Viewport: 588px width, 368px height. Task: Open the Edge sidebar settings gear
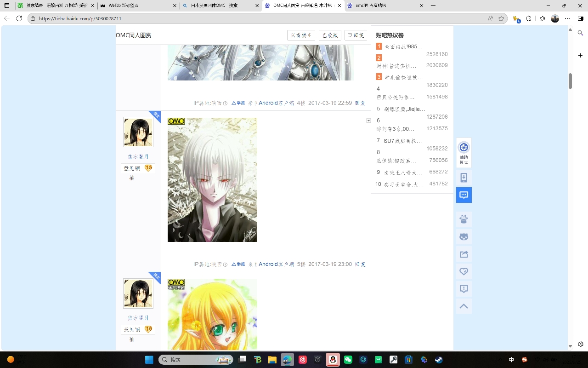(x=581, y=344)
